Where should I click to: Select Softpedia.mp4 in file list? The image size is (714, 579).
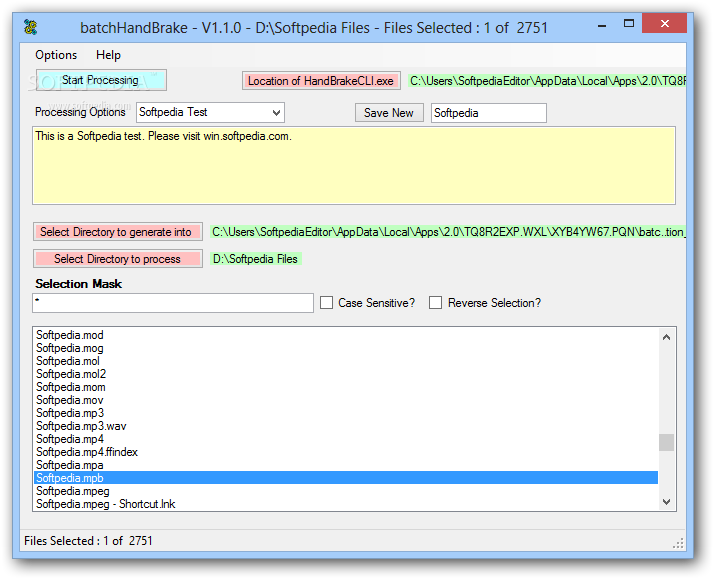click(x=346, y=439)
